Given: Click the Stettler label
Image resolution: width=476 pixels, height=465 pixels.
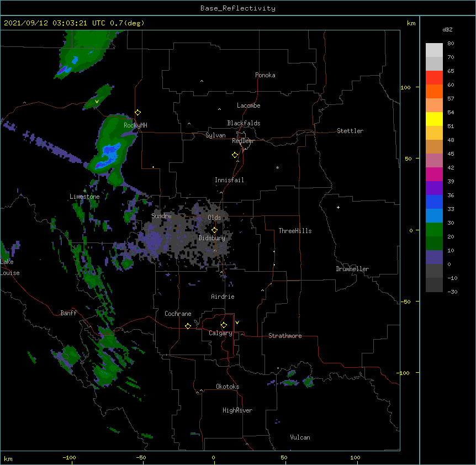Looking at the screenshot, I should click(x=350, y=131).
